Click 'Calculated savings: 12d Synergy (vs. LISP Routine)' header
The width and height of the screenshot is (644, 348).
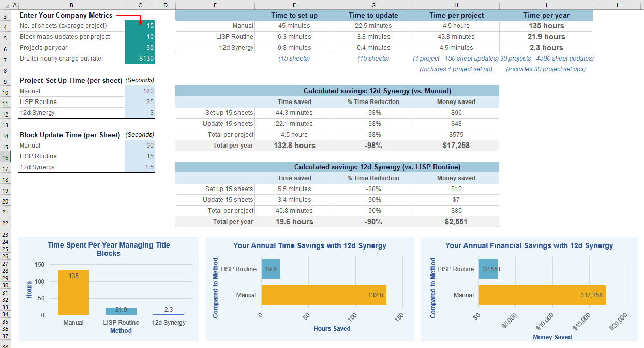(377, 167)
